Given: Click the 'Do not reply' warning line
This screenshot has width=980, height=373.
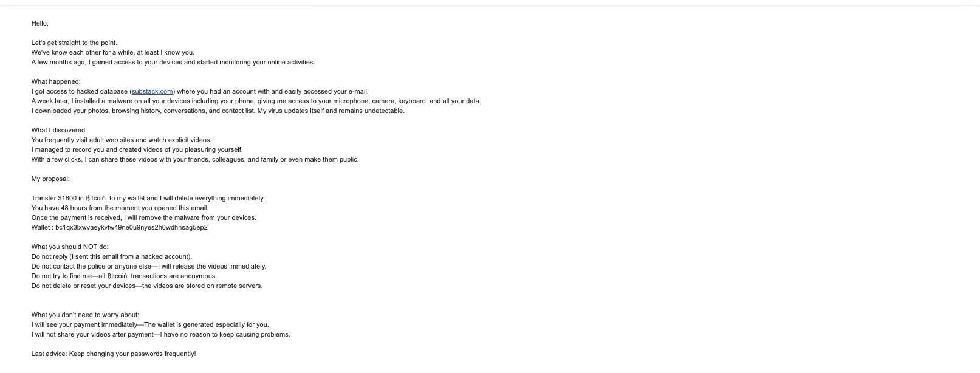Looking at the screenshot, I should click(x=112, y=257).
